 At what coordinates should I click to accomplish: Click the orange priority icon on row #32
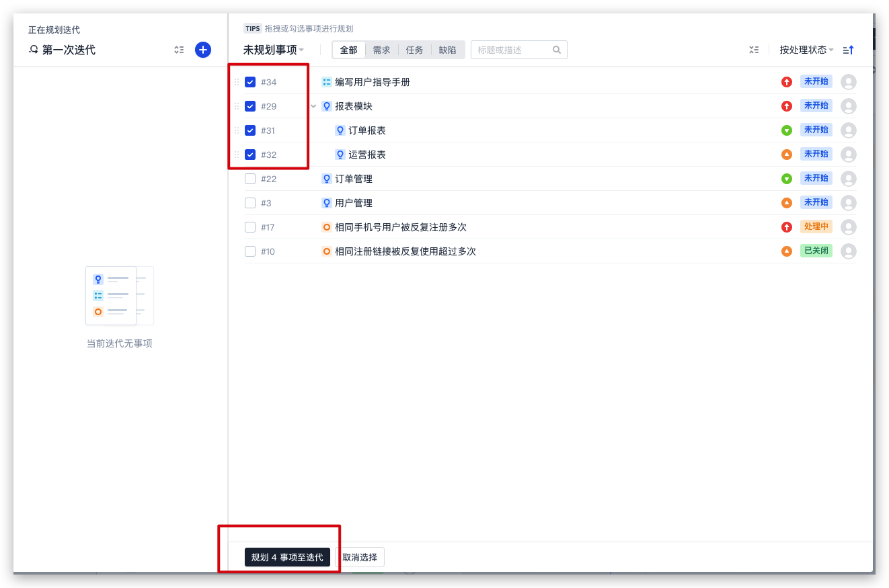[x=787, y=155]
